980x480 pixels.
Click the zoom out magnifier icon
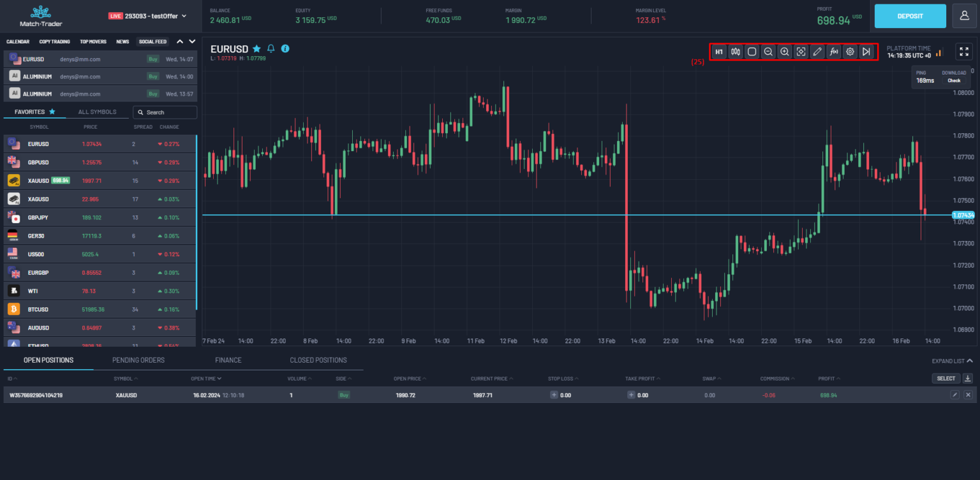[x=768, y=52]
